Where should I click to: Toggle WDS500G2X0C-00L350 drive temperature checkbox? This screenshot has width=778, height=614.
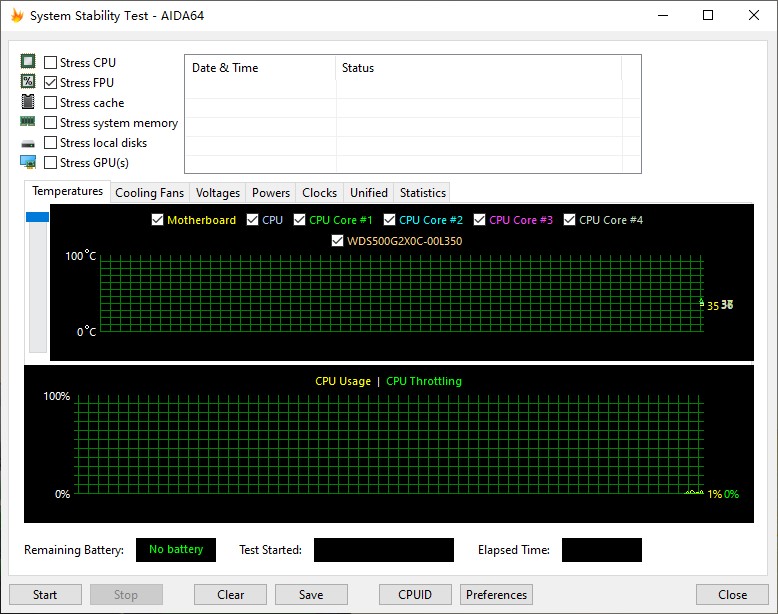pyautogui.click(x=337, y=241)
